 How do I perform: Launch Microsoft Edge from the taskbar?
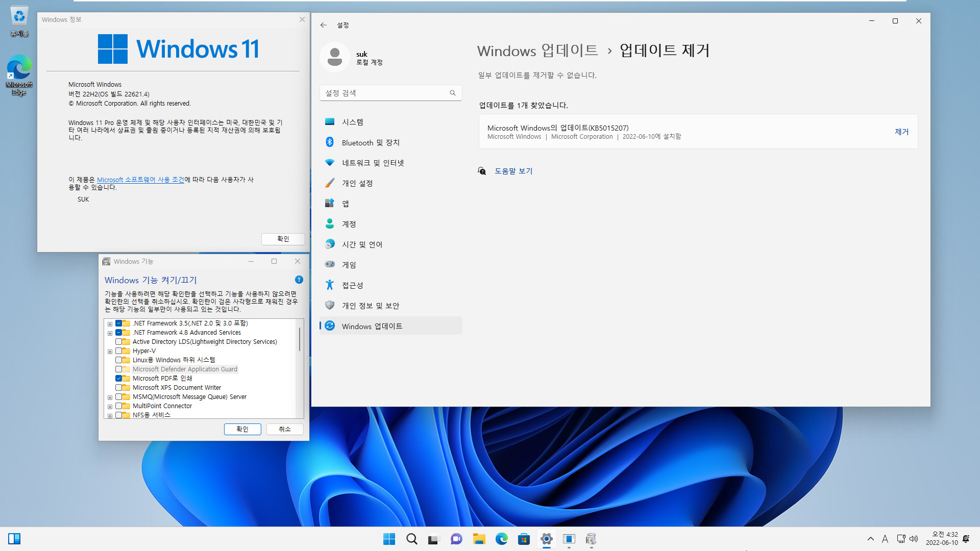(501, 539)
